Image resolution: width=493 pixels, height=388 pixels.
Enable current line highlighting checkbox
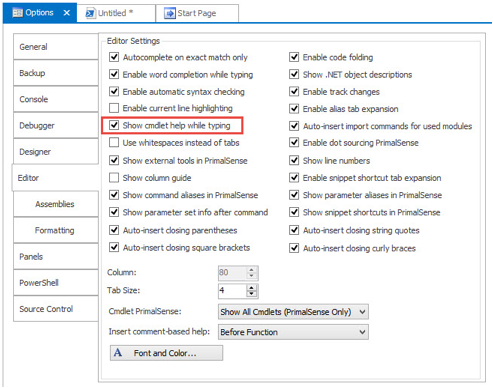point(114,108)
